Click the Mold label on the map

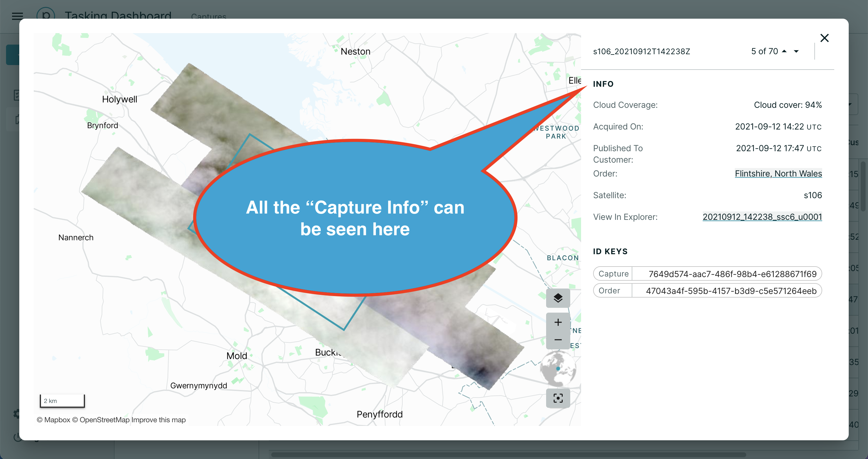point(237,356)
